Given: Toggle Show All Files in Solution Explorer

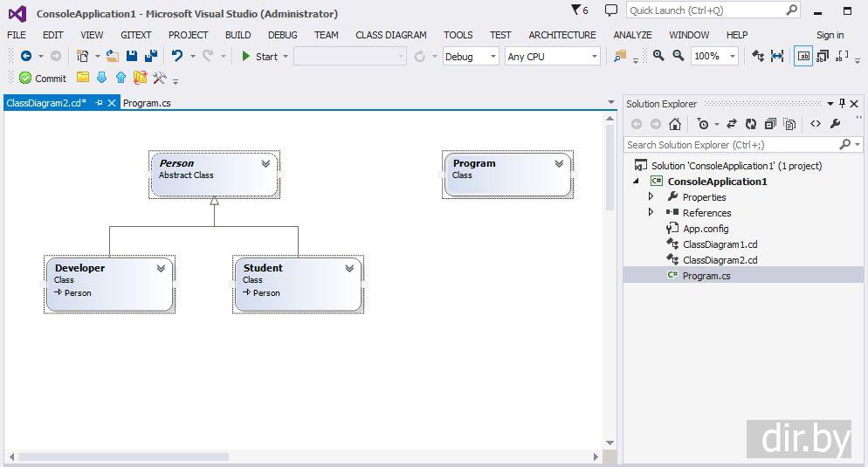Looking at the screenshot, I should [x=789, y=124].
